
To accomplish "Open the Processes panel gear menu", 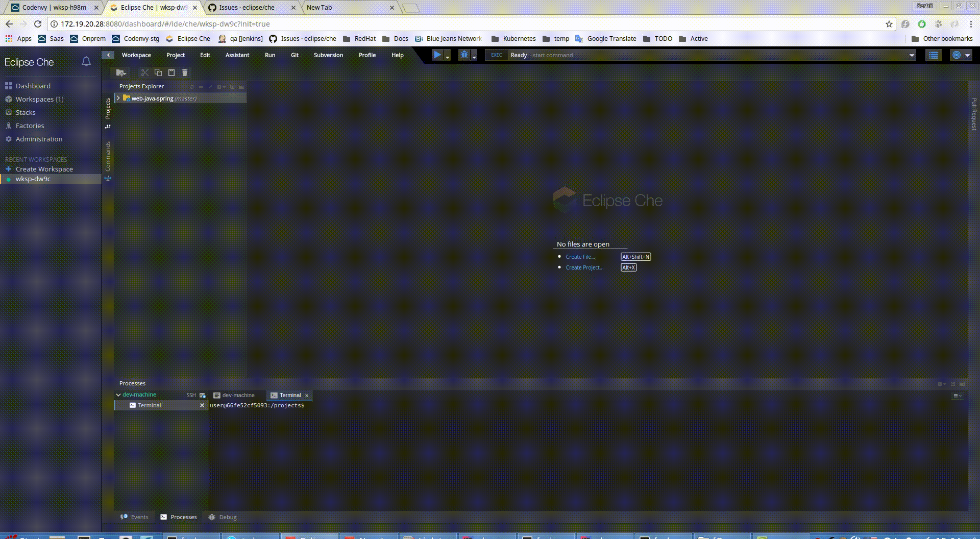I will coord(942,384).
